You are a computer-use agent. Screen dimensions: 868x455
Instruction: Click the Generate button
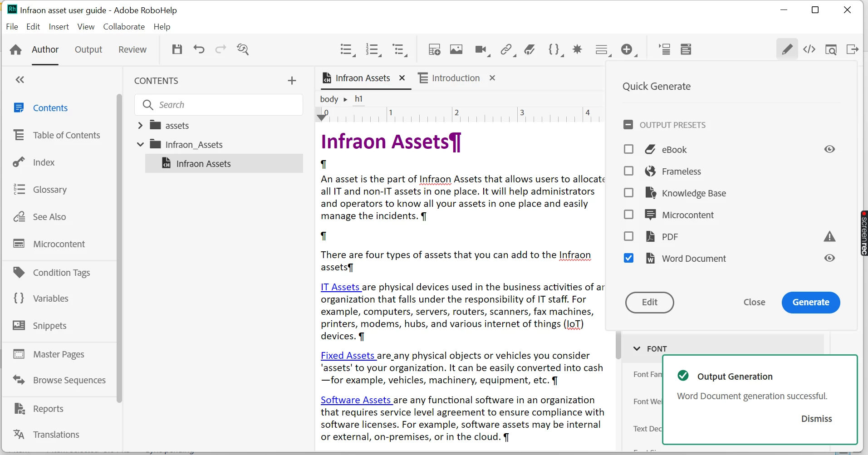tap(811, 302)
